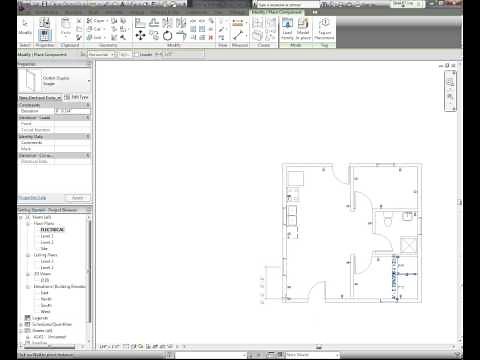
Task: Click Model In-place icon
Action: click(303, 29)
